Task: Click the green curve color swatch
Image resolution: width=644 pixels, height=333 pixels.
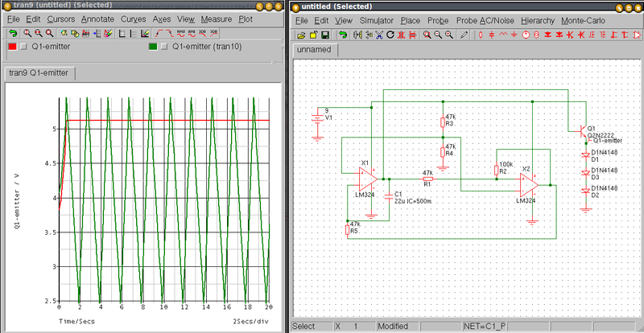Action: (x=153, y=47)
